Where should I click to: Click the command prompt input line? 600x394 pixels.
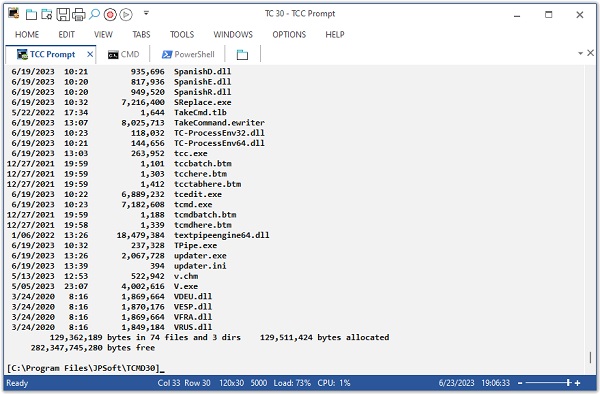(295, 368)
